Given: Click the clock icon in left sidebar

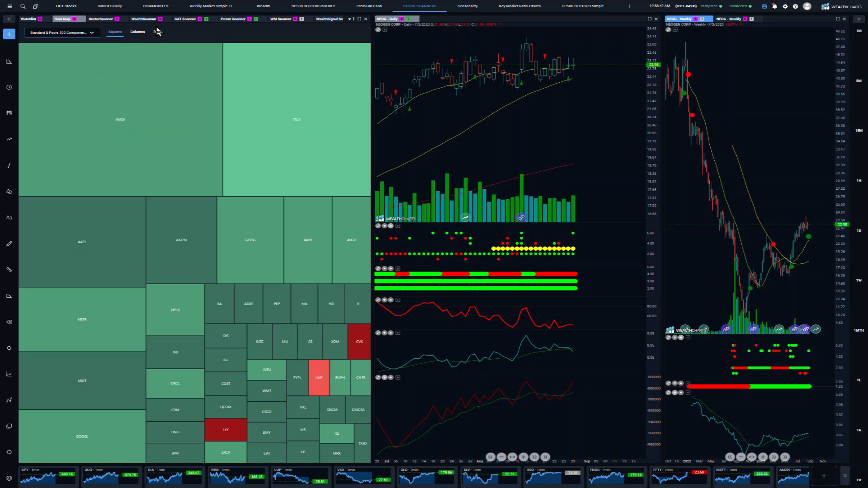Looking at the screenshot, I should click(9, 87).
